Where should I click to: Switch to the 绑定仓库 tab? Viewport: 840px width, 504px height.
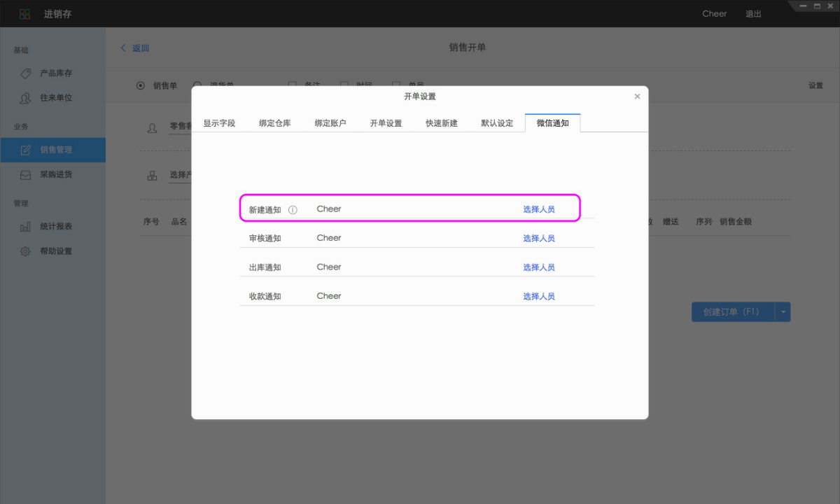pyautogui.click(x=274, y=123)
